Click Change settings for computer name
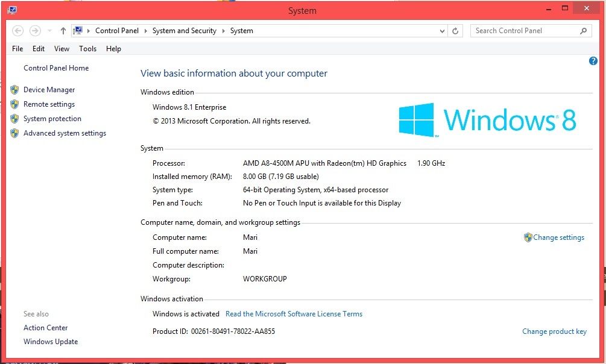 click(558, 237)
